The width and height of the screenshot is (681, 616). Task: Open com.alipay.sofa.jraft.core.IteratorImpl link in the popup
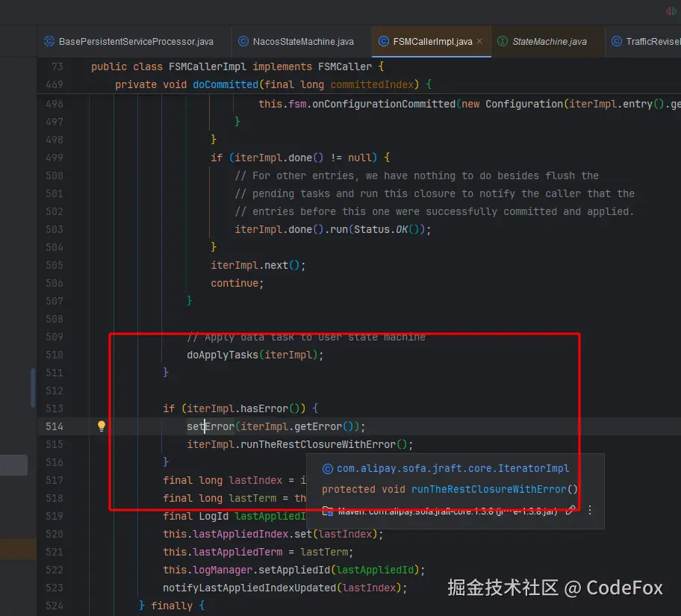tap(453, 468)
